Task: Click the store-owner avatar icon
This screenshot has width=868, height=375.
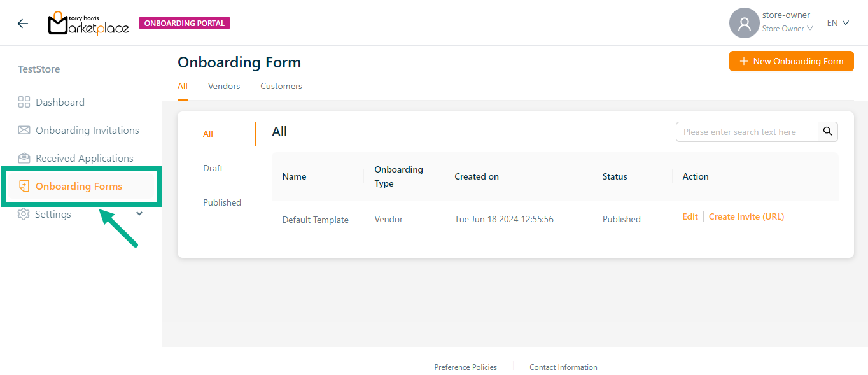Action: click(744, 24)
